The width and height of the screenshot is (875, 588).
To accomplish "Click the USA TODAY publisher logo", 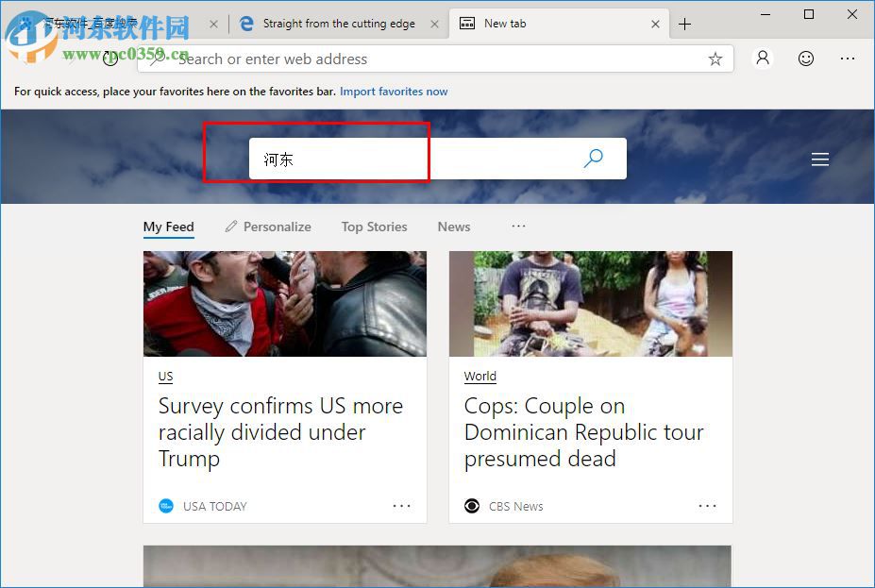I will coord(168,506).
